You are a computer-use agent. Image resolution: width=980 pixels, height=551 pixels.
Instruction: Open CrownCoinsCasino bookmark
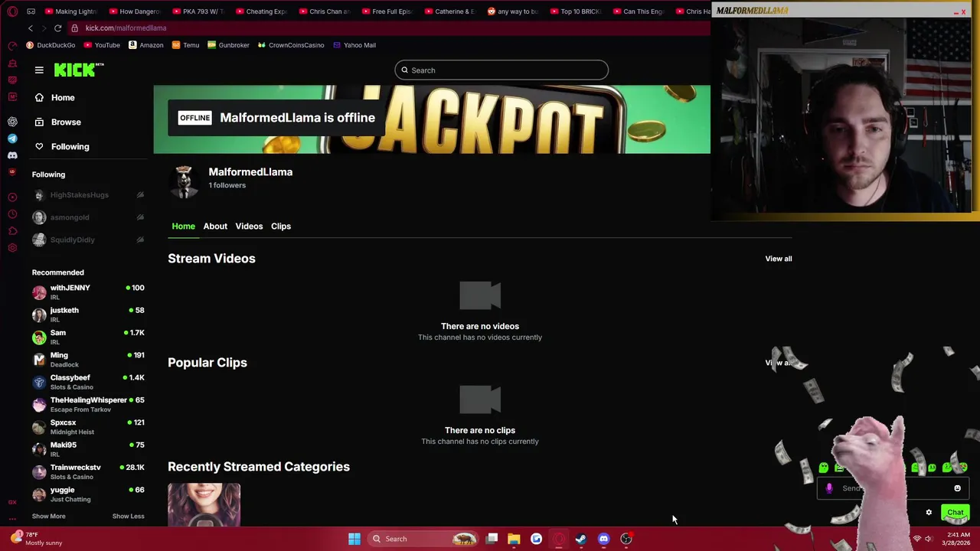(x=290, y=45)
